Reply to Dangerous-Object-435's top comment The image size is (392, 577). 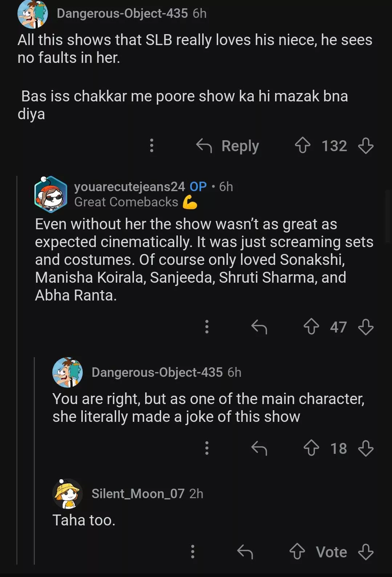point(228,146)
